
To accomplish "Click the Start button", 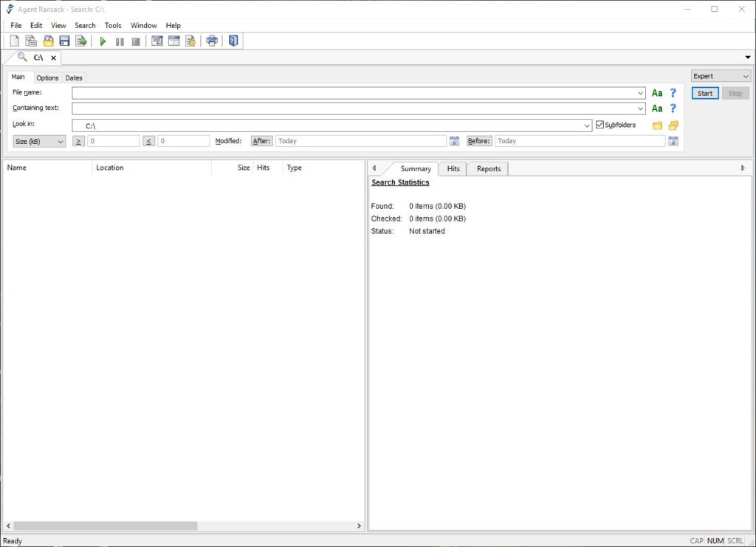I will pyautogui.click(x=705, y=94).
